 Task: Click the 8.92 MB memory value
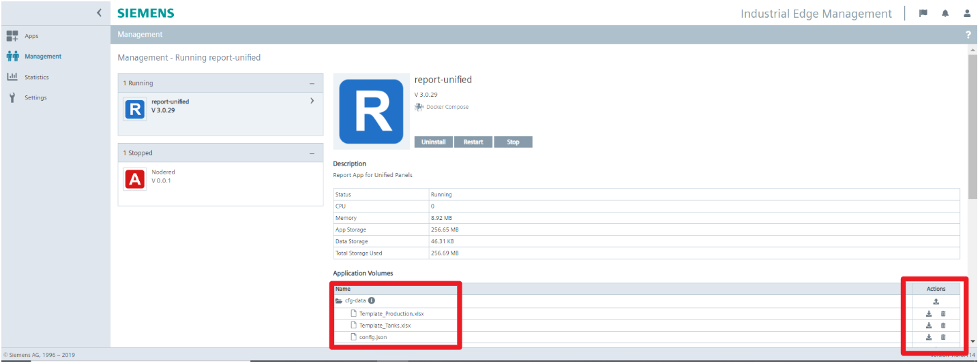coord(441,218)
